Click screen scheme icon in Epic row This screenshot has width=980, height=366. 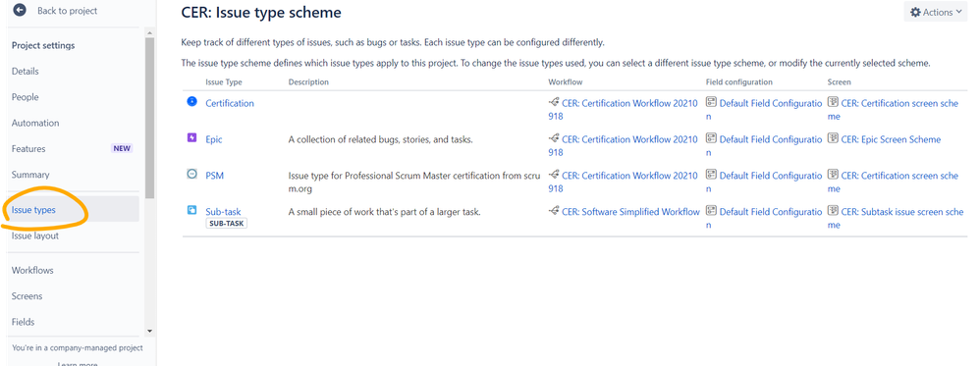click(833, 138)
